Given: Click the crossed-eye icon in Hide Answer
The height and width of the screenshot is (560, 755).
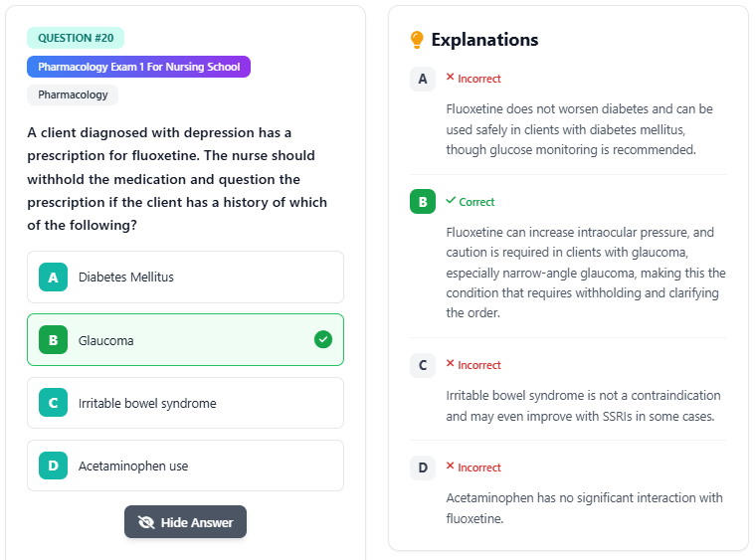Looking at the screenshot, I should click(147, 522).
